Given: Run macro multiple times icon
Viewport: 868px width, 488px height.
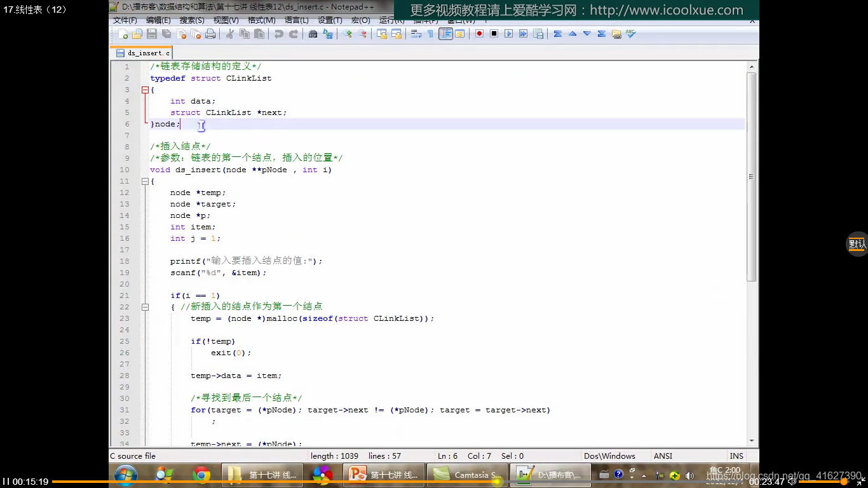Looking at the screenshot, I should click(523, 34).
